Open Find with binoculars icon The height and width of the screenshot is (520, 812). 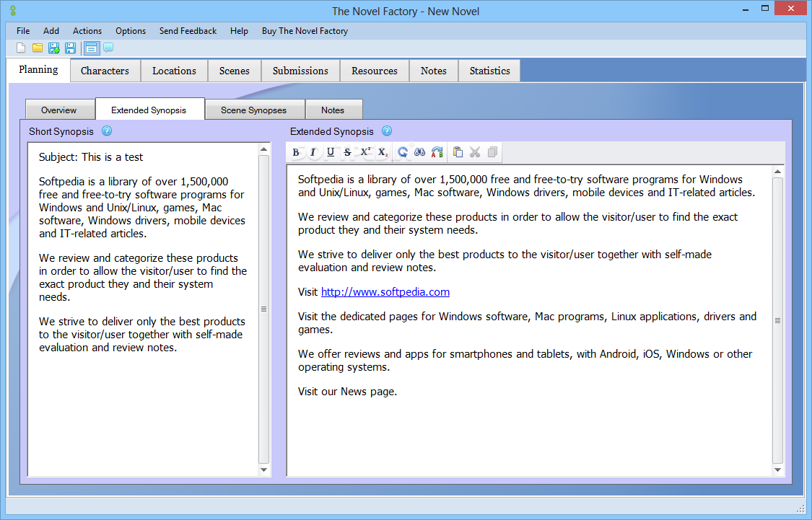pos(420,152)
